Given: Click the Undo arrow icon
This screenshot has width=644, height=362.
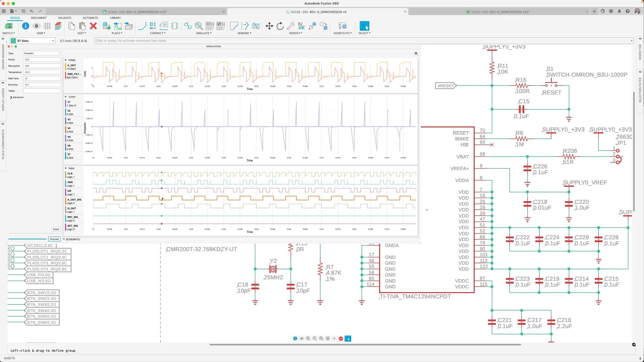Looking at the screenshot, I should 32,11.
